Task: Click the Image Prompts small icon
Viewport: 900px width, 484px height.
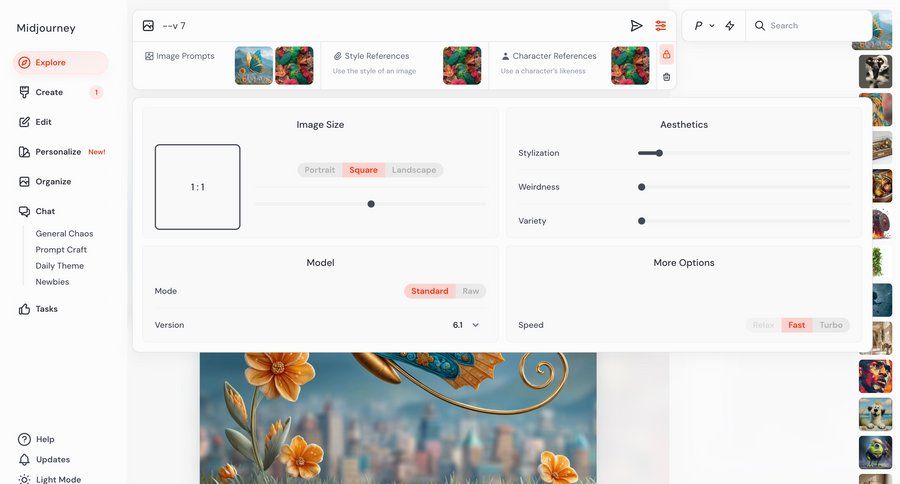Action: 149,56
